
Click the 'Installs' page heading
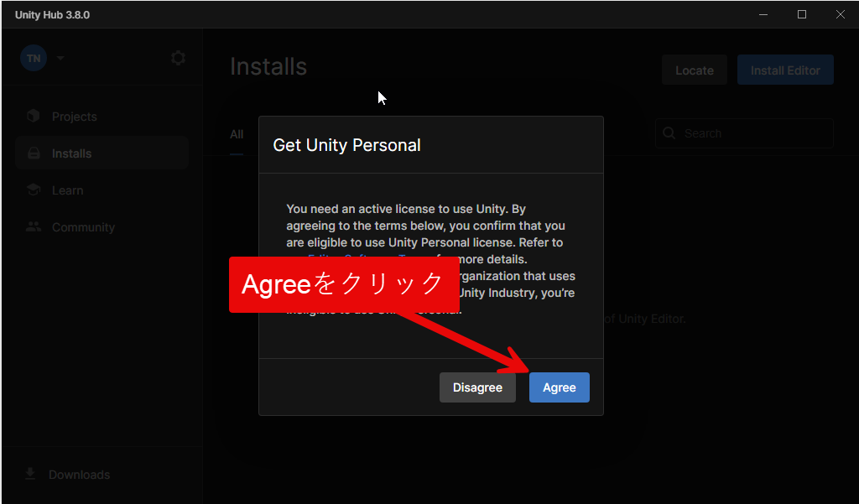point(268,67)
